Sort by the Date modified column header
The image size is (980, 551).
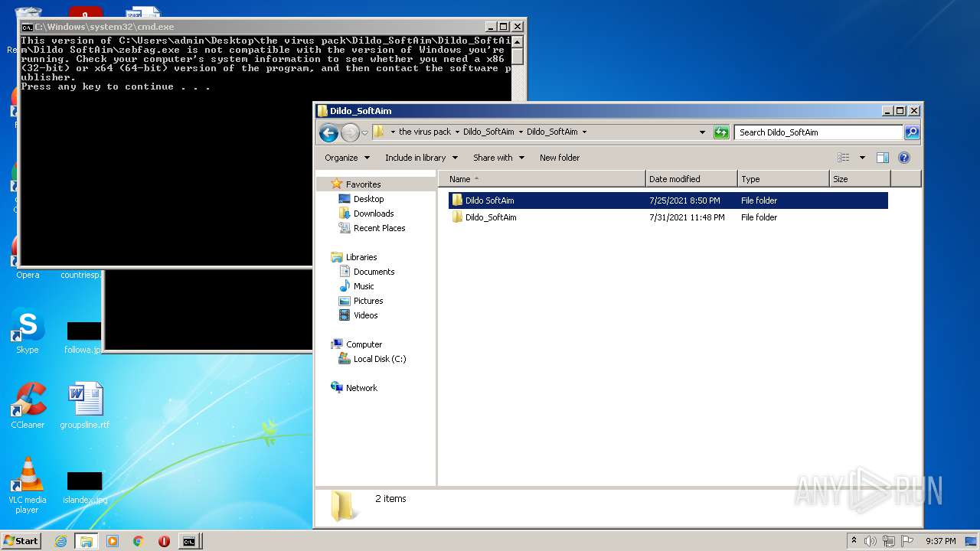pos(691,179)
